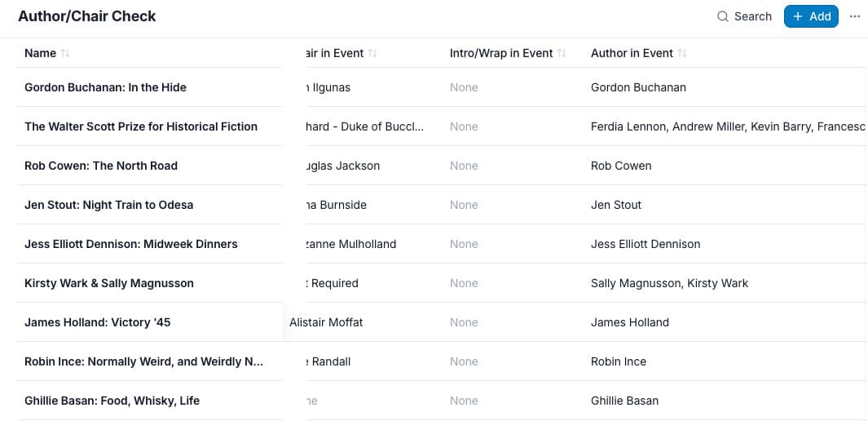
Task: Click the Search magnifier icon
Action: tap(722, 16)
